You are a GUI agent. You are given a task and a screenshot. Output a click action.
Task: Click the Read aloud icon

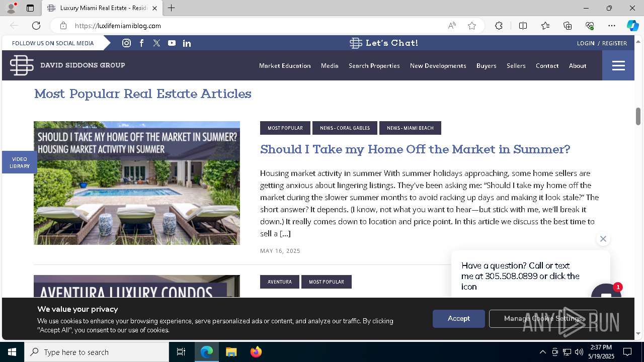[452, 26]
